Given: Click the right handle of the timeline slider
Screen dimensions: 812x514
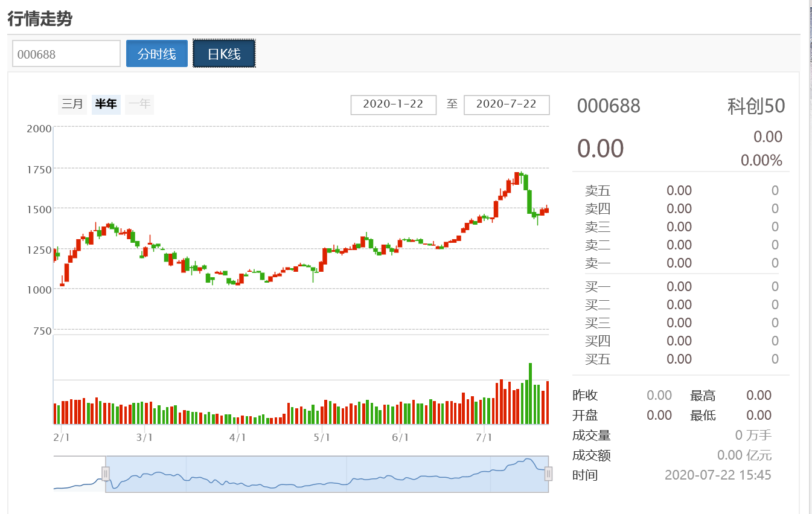Looking at the screenshot, I should 547,474.
